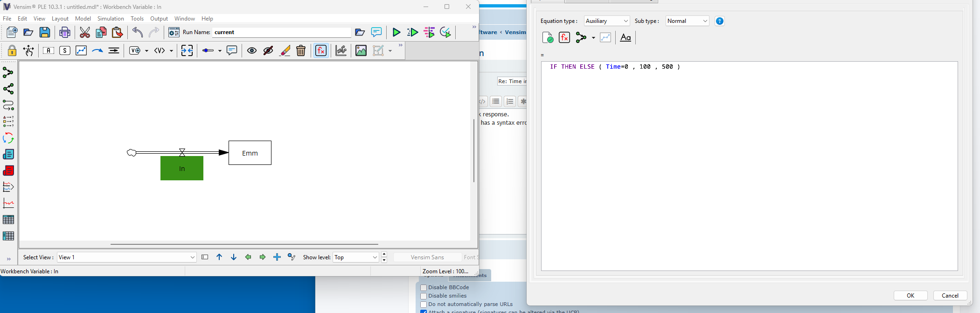Image resolution: width=980 pixels, height=313 pixels.
Task: Open Shadow Variable tool dropdown arrow
Action: (146, 51)
